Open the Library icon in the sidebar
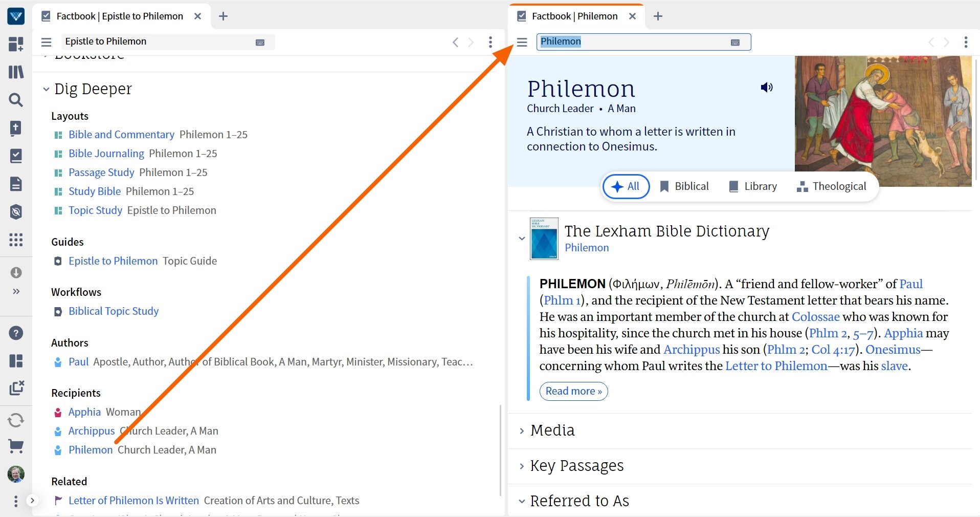 (x=16, y=72)
